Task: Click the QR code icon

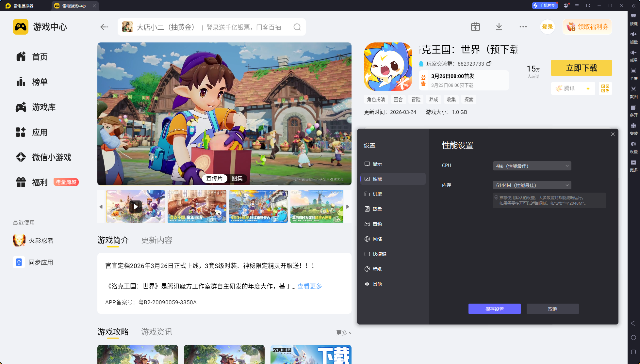Action: tap(605, 88)
